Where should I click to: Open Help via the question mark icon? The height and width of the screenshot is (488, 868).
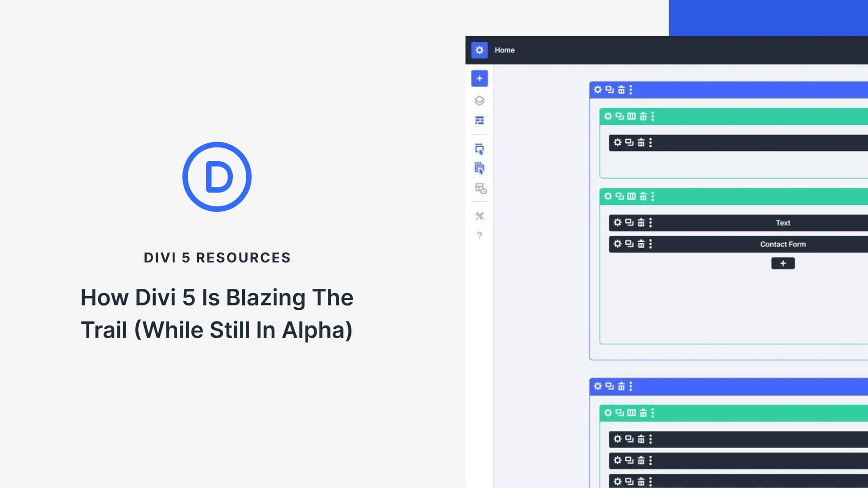[x=479, y=236]
